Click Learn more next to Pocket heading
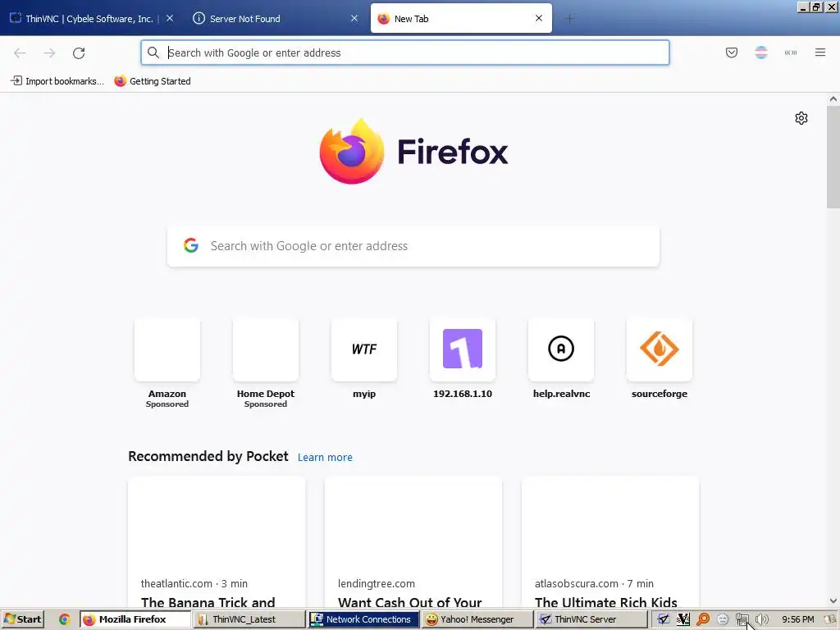Screen dimensions: 840x630 [325, 458]
